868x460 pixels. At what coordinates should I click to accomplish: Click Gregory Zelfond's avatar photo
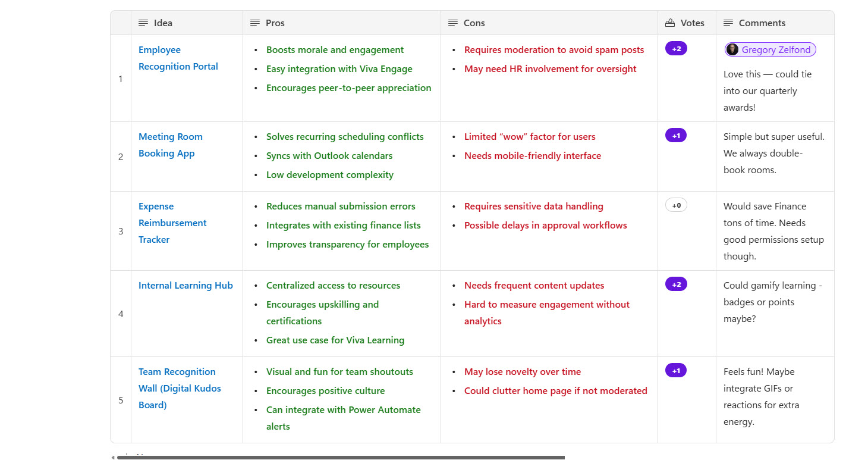pos(732,50)
